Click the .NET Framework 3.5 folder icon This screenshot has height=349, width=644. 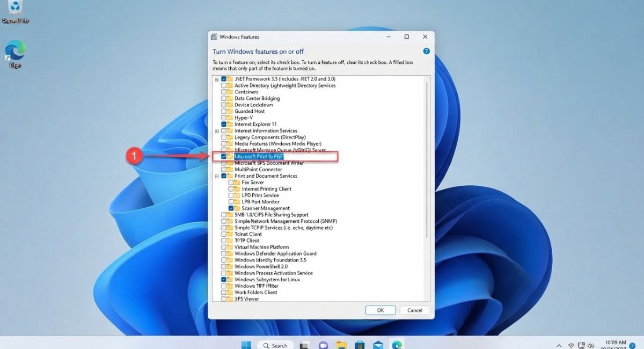pos(230,79)
